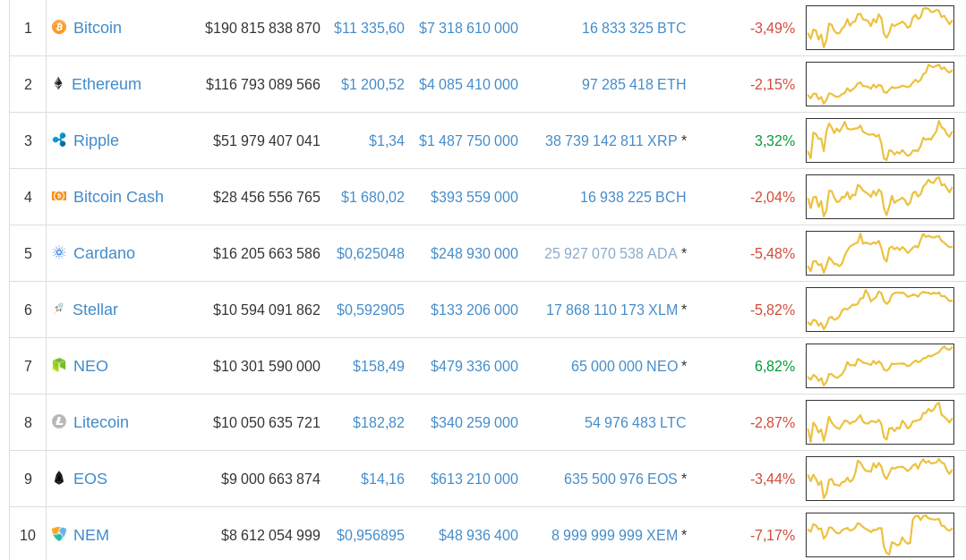This screenshot has height=560, width=966.
Task: Click the Ethereum diamond logo icon
Action: (x=58, y=84)
